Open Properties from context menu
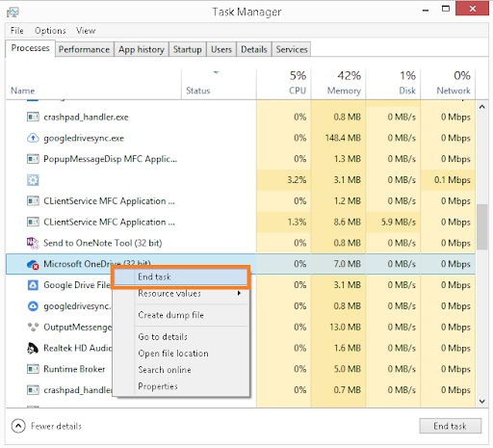The height and width of the screenshot is (448, 493). 180,386
